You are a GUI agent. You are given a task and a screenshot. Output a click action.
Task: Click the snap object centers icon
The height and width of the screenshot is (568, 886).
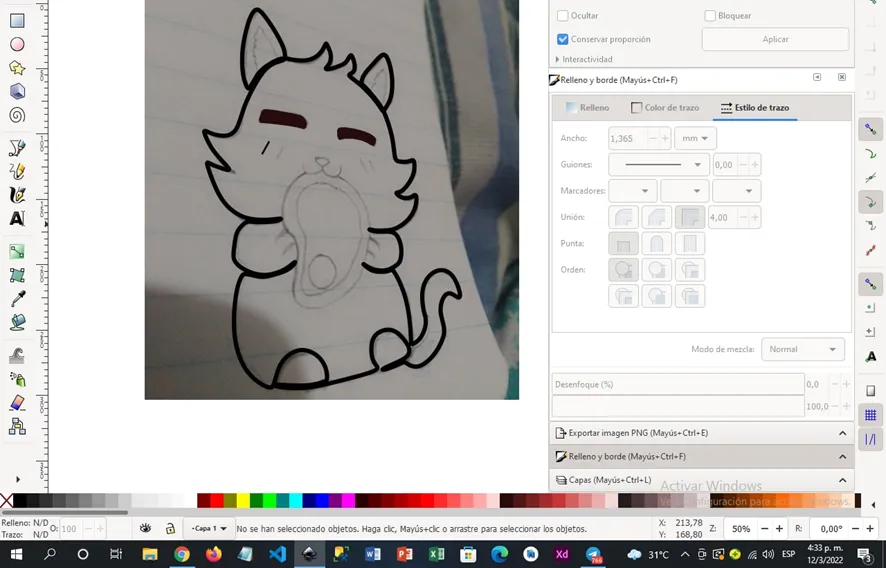pyautogui.click(x=871, y=308)
